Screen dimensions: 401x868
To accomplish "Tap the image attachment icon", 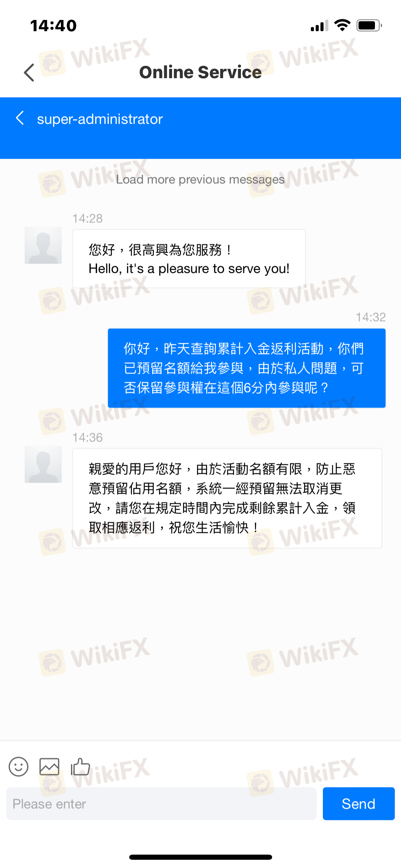I will coord(49,767).
